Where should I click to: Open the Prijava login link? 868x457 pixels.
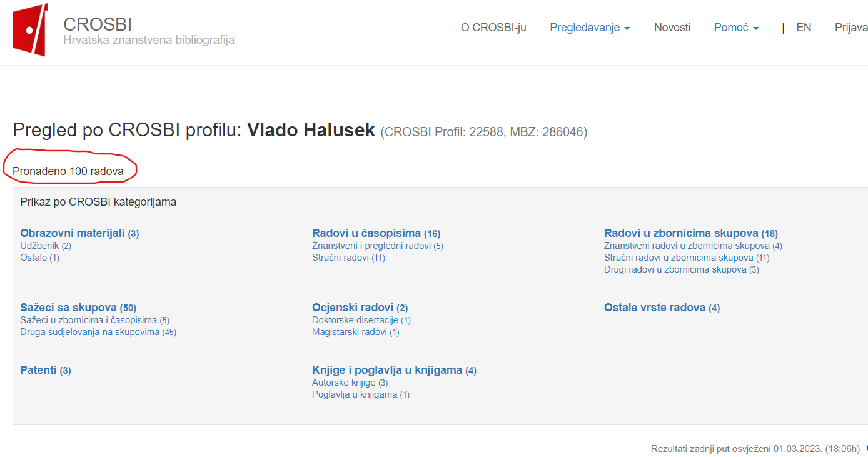(x=851, y=28)
